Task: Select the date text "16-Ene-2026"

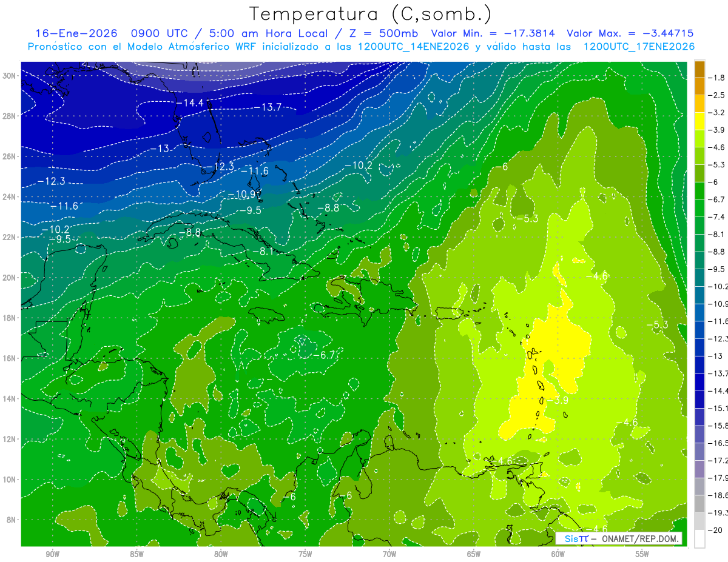Action: tap(75, 33)
